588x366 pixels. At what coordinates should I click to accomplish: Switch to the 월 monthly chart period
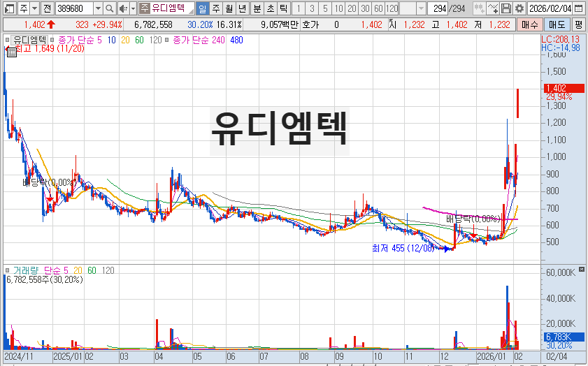(229, 8)
